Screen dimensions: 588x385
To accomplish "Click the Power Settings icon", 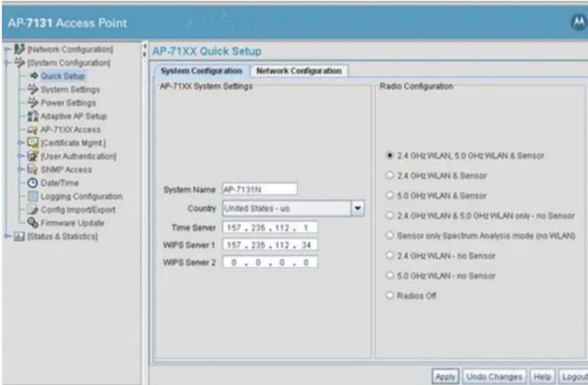I will coord(34,102).
